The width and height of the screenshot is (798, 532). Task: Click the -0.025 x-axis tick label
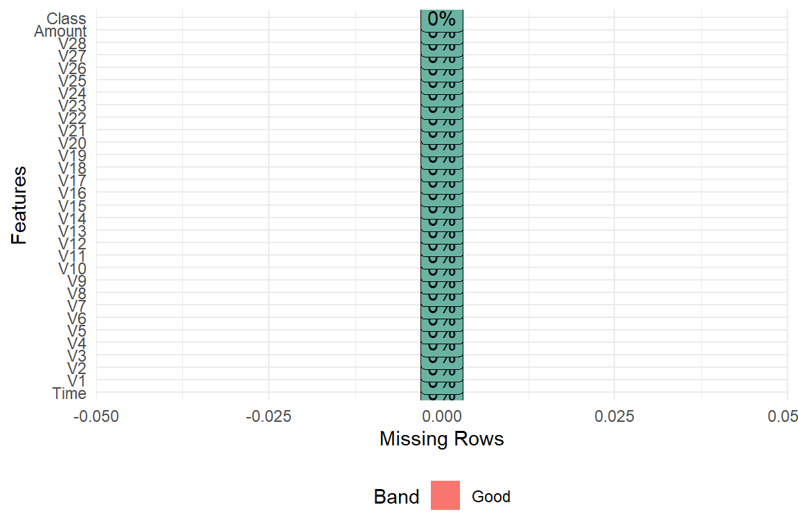point(268,416)
